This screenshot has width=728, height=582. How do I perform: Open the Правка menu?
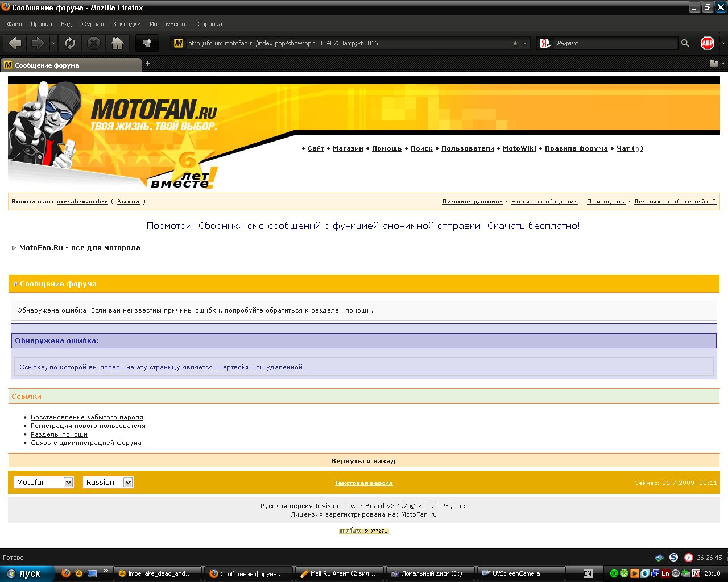coord(41,24)
